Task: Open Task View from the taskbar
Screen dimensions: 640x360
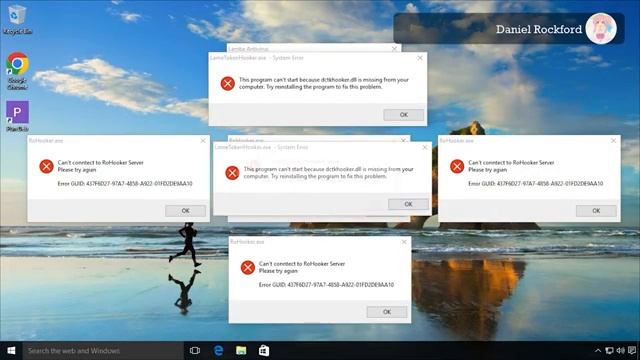Action: click(x=195, y=351)
